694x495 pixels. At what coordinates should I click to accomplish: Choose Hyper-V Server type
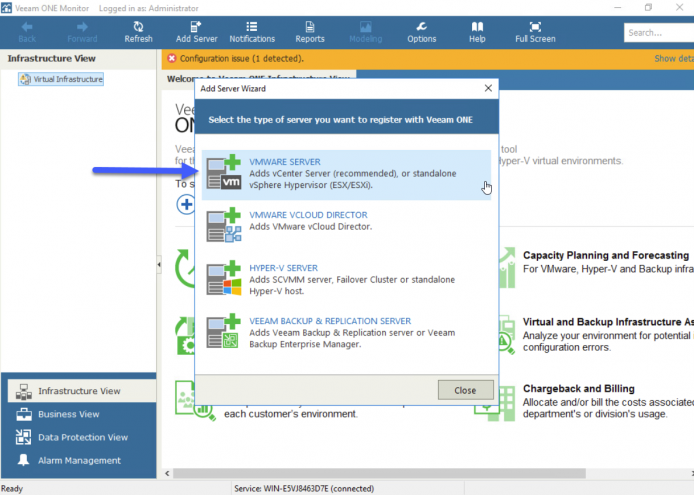[x=347, y=279]
